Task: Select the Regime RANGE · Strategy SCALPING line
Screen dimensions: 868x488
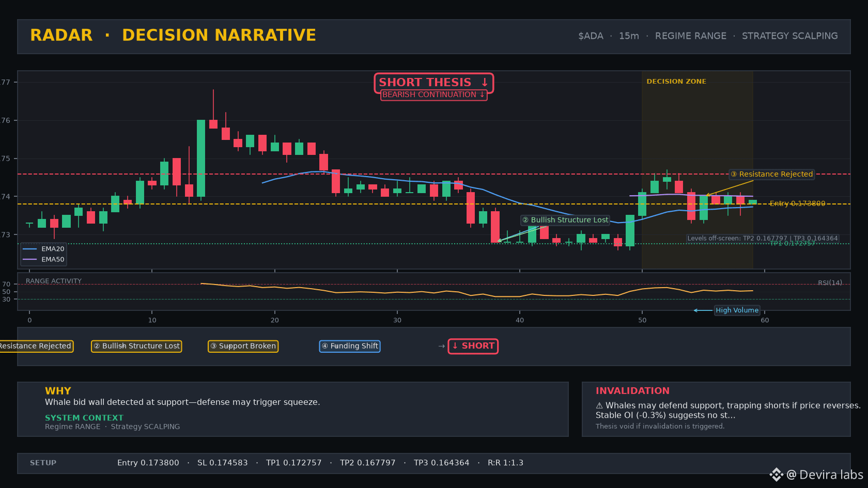Action: [113, 427]
